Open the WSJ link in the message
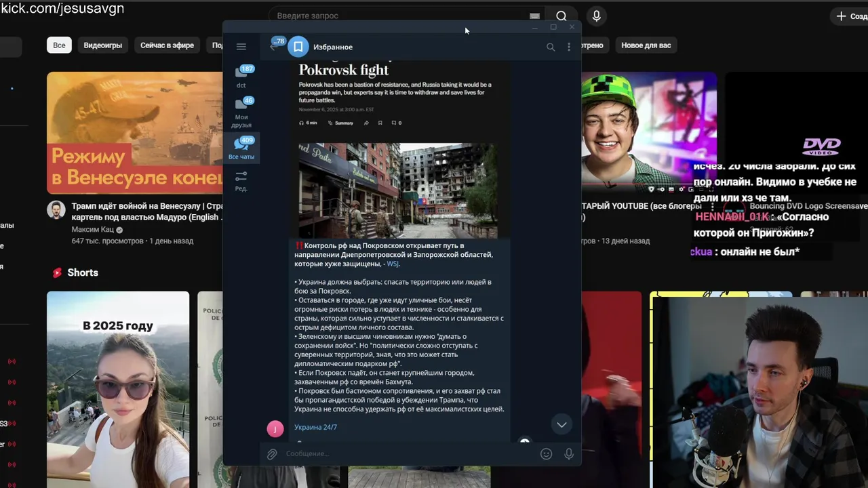Image resolution: width=868 pixels, height=488 pixels. click(x=393, y=264)
